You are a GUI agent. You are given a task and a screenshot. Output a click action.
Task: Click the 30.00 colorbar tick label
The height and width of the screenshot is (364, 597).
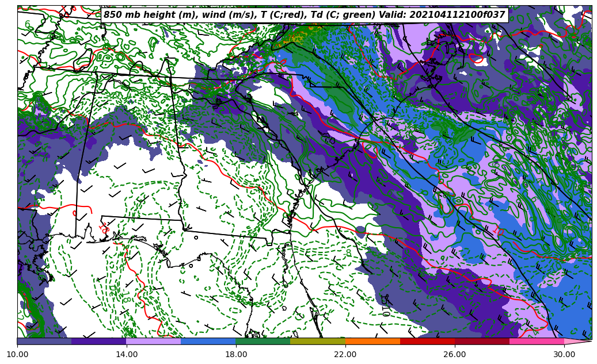[x=564, y=354]
